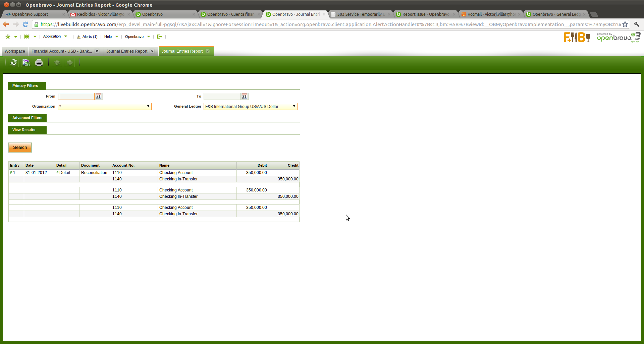Click the green star create-new icon

(x=8, y=37)
